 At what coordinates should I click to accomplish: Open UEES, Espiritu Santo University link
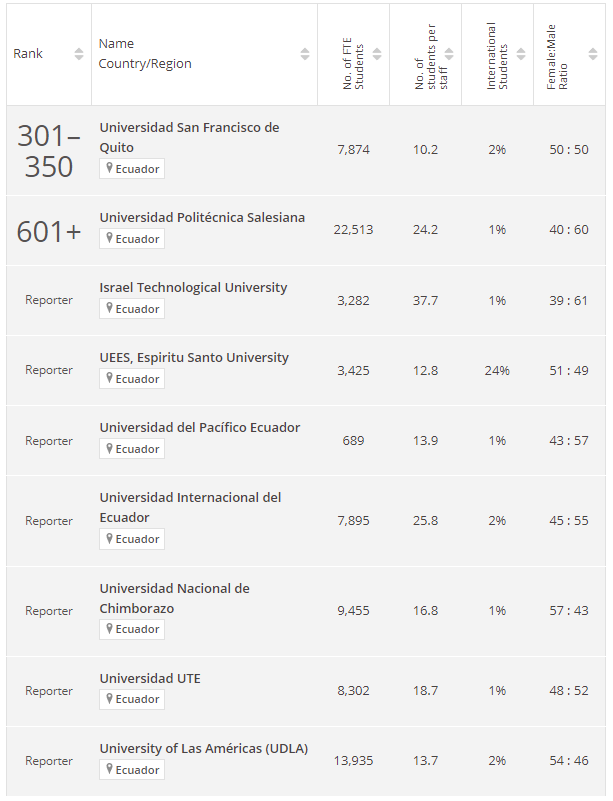[194, 358]
